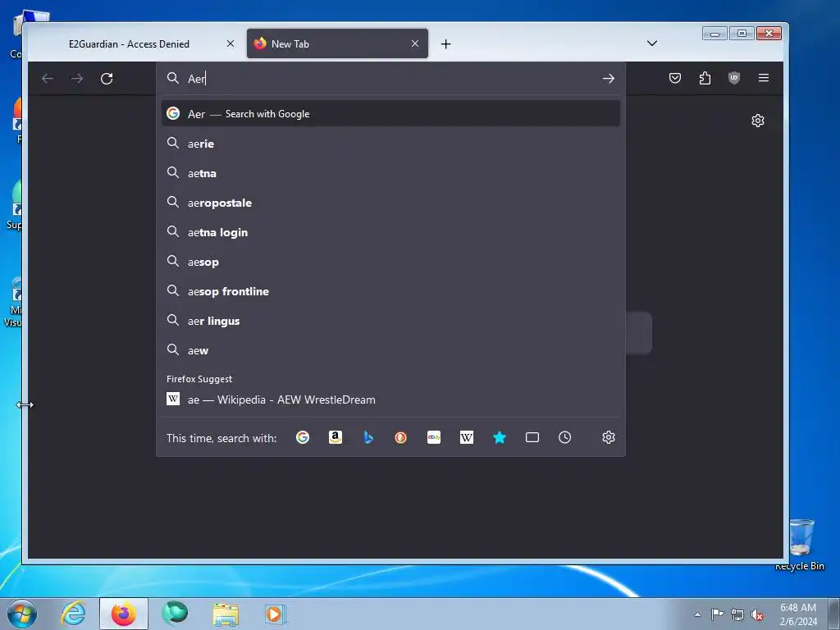840x630 pixels.
Task: Open the Action Center flag icon
Action: (717, 614)
